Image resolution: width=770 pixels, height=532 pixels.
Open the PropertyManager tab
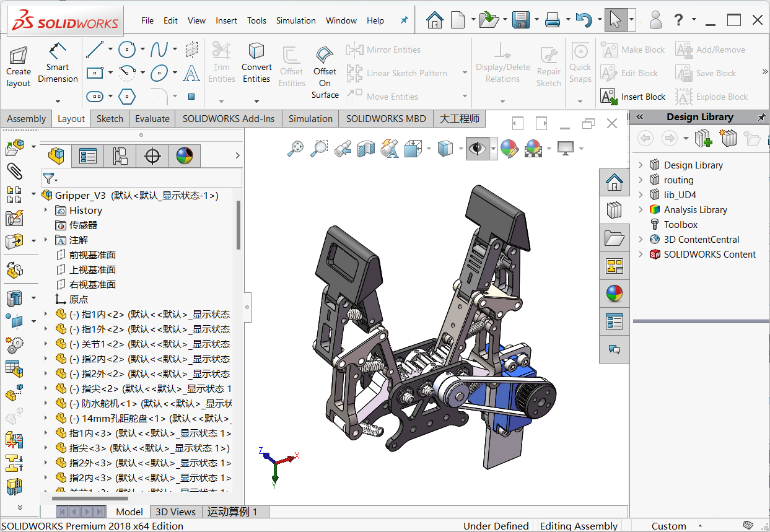click(88, 155)
